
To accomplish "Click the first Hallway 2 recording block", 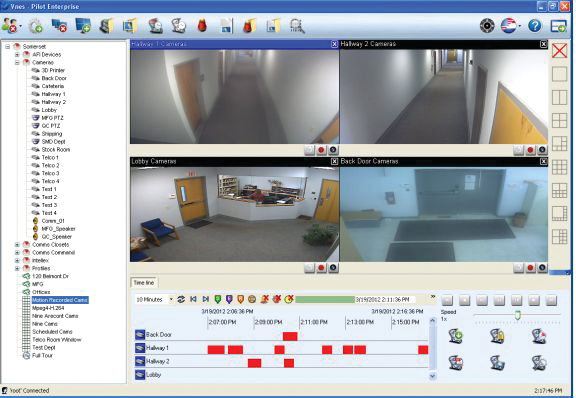I will [255, 363].
